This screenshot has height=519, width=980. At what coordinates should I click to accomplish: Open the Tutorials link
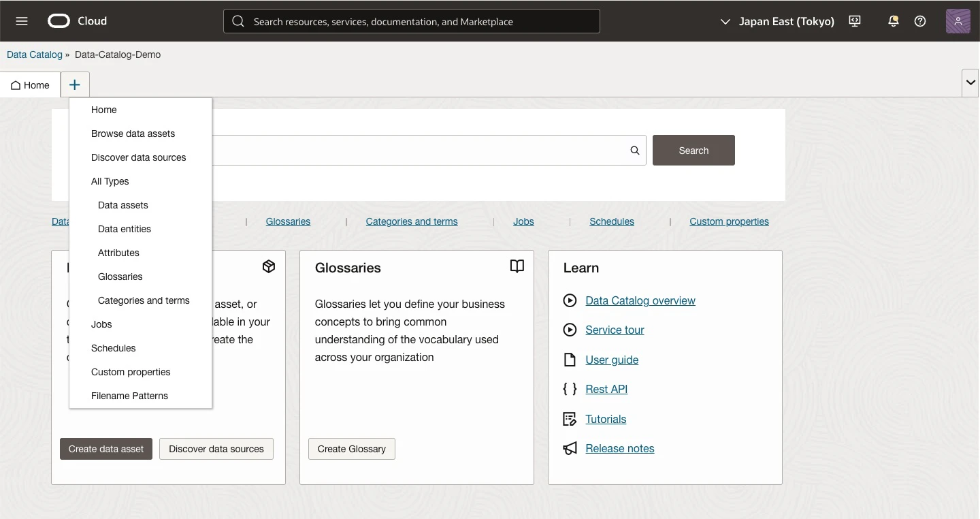pos(606,419)
